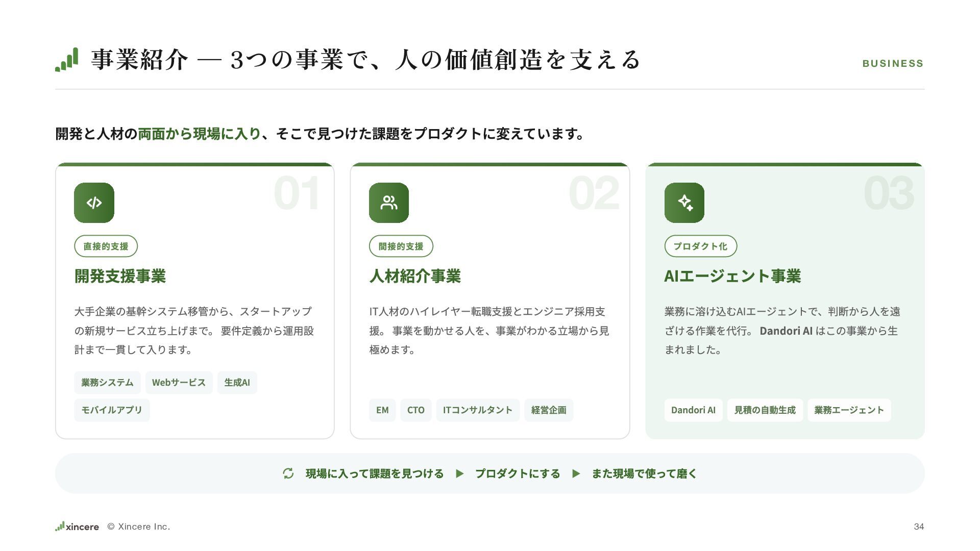Click the Dandori AI tag
The width and height of the screenshot is (980, 551).
[693, 410]
